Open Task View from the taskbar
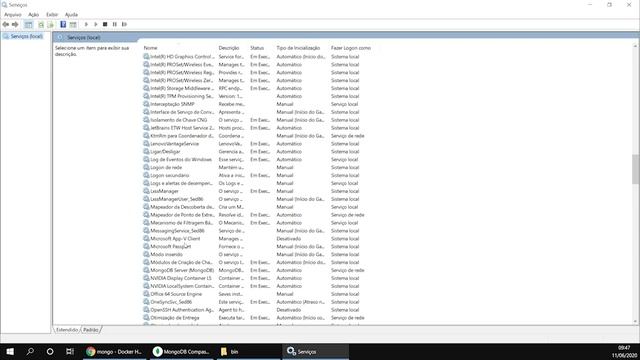 coord(70,351)
